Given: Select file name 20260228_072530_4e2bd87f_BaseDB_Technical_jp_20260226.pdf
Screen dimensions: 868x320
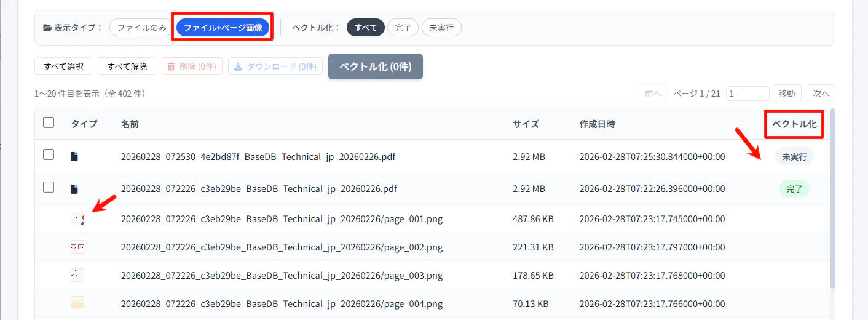Looking at the screenshot, I should (258, 157).
